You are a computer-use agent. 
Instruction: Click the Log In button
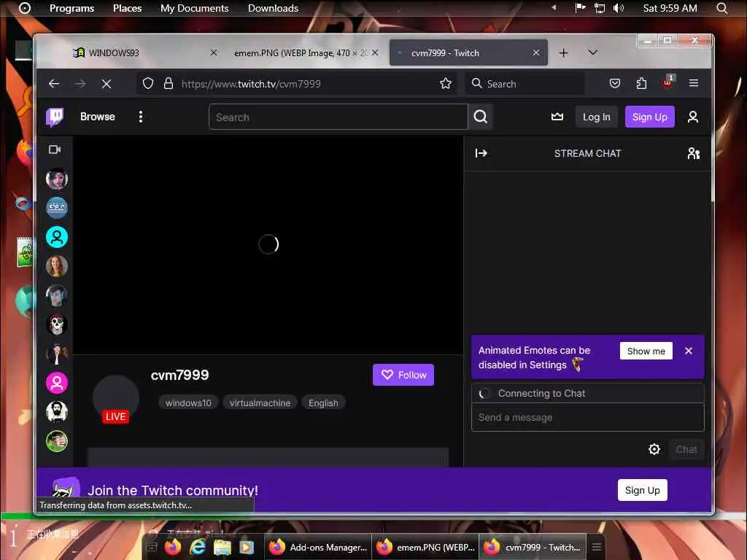(597, 117)
